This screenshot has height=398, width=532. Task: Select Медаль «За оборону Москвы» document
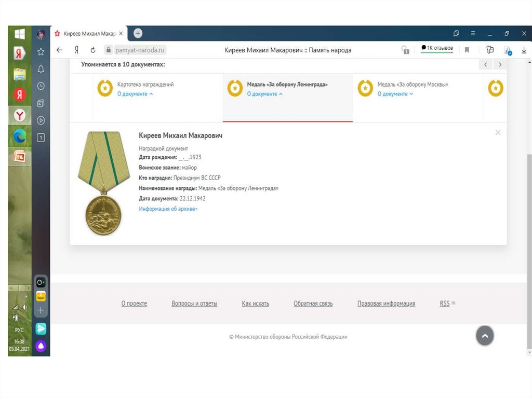tap(413, 85)
